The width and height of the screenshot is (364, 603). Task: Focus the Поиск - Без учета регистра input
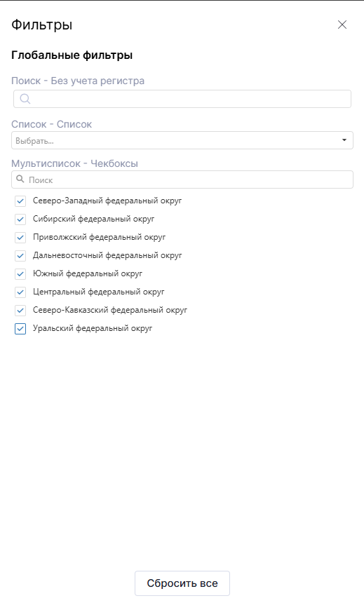pyautogui.click(x=182, y=99)
